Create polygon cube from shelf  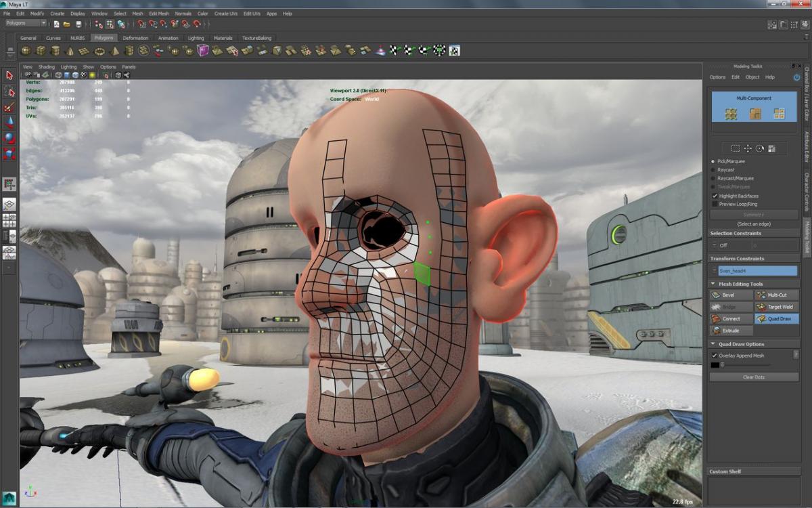click(x=41, y=51)
